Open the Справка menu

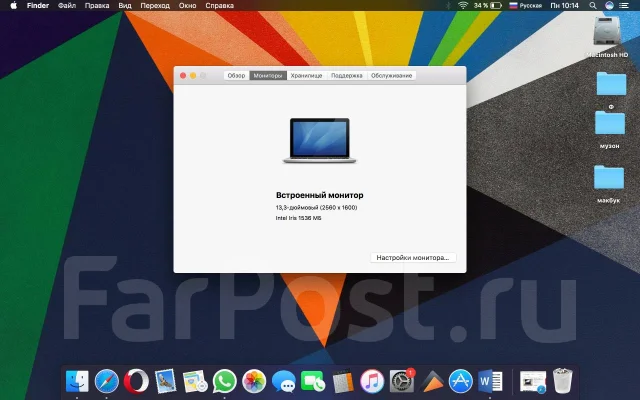pos(220,6)
